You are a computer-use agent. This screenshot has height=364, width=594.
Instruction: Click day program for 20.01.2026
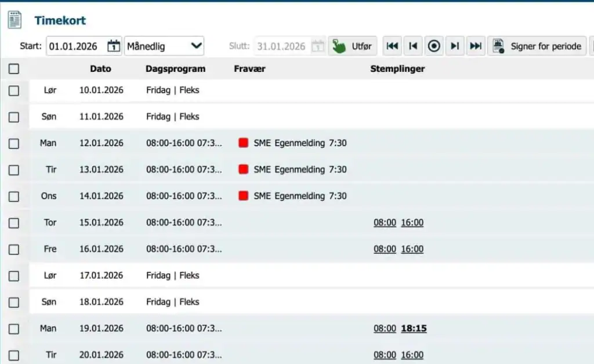184,355
